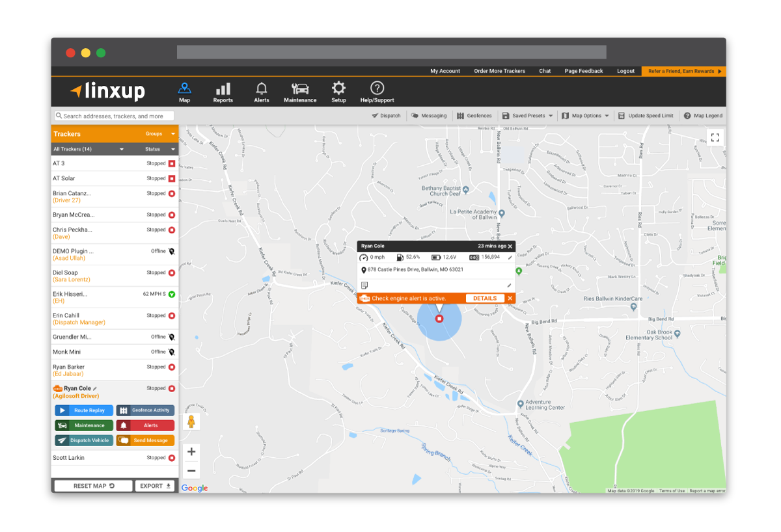Show the Map Legend

pos(703,115)
